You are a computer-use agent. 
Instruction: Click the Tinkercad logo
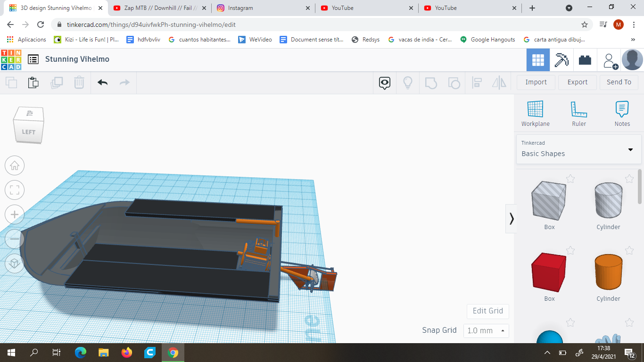(x=11, y=59)
